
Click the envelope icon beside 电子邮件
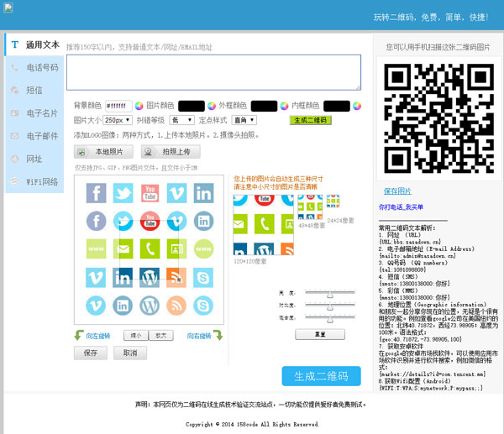click(14, 136)
